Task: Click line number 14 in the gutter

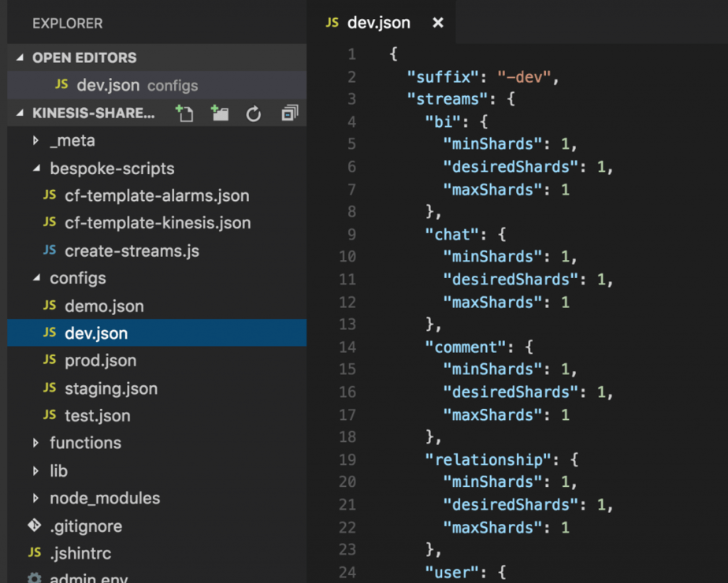Action: pos(347,347)
